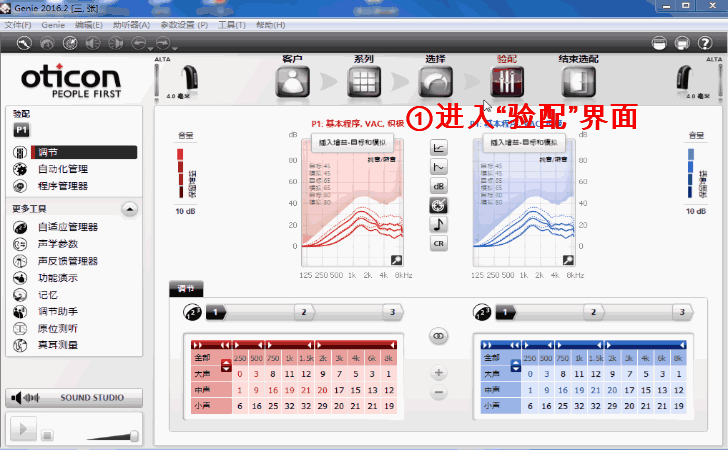Screen dimensions: 728x450
Task: Select adaptation step 3 above the blue table
Action: (x=682, y=312)
